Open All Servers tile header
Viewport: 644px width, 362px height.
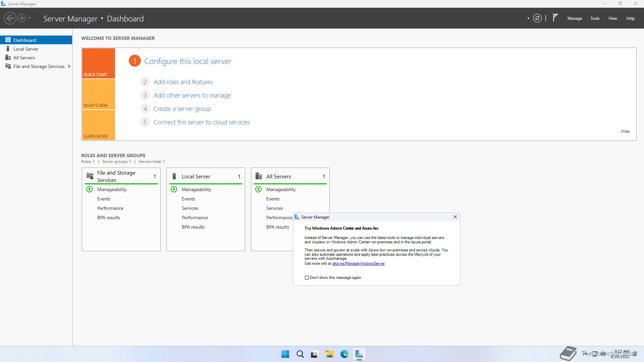pos(290,176)
